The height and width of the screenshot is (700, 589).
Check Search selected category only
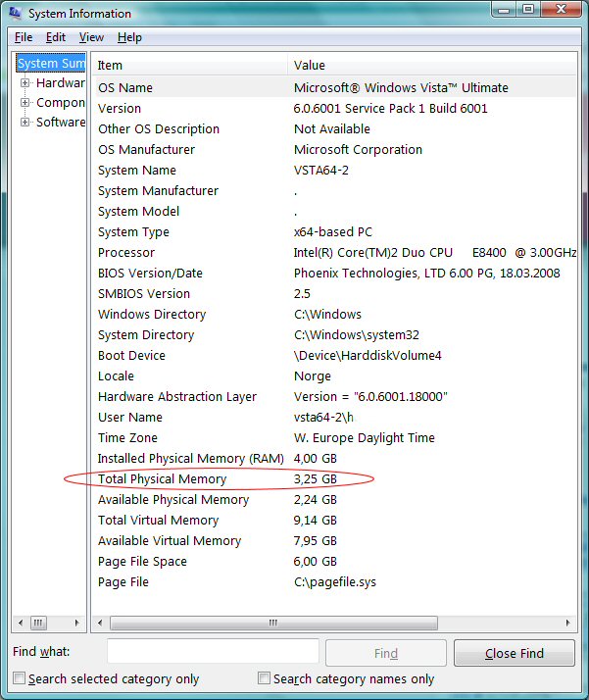coord(20,678)
